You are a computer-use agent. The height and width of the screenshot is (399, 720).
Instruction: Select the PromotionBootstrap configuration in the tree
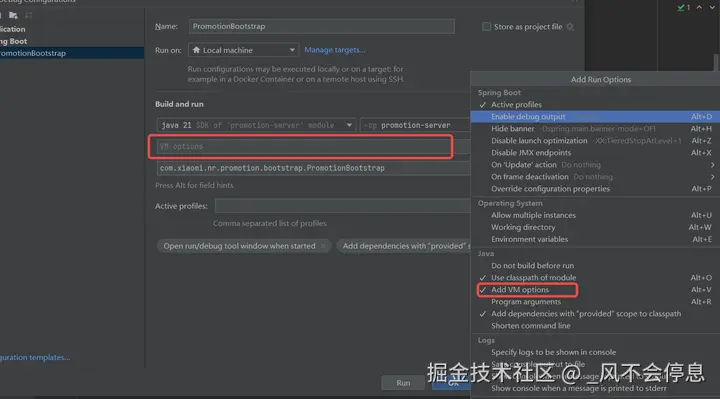click(72, 53)
